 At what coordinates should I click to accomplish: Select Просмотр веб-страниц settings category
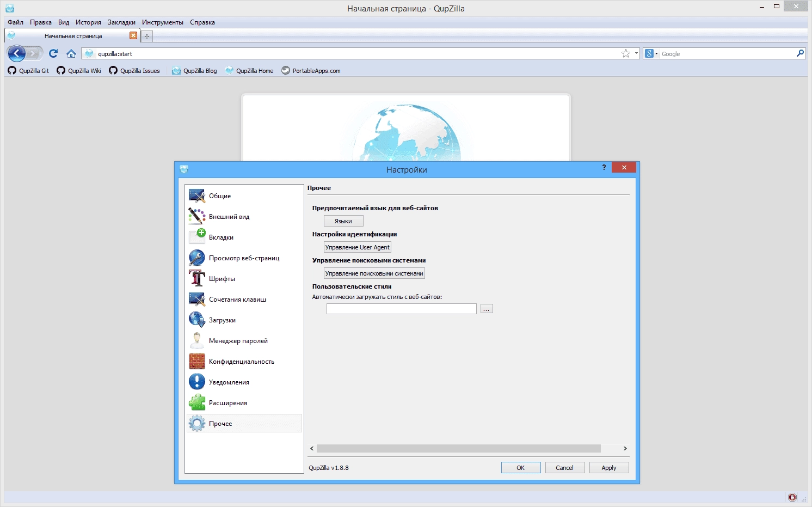244,258
